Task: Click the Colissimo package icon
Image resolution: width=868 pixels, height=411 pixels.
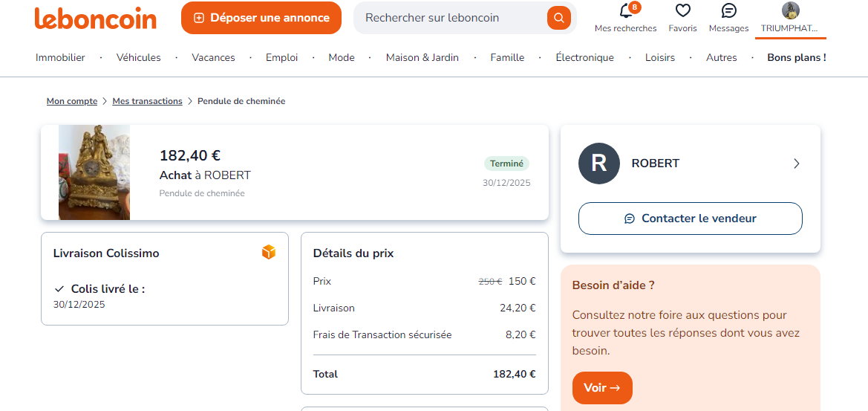Action: click(x=269, y=253)
